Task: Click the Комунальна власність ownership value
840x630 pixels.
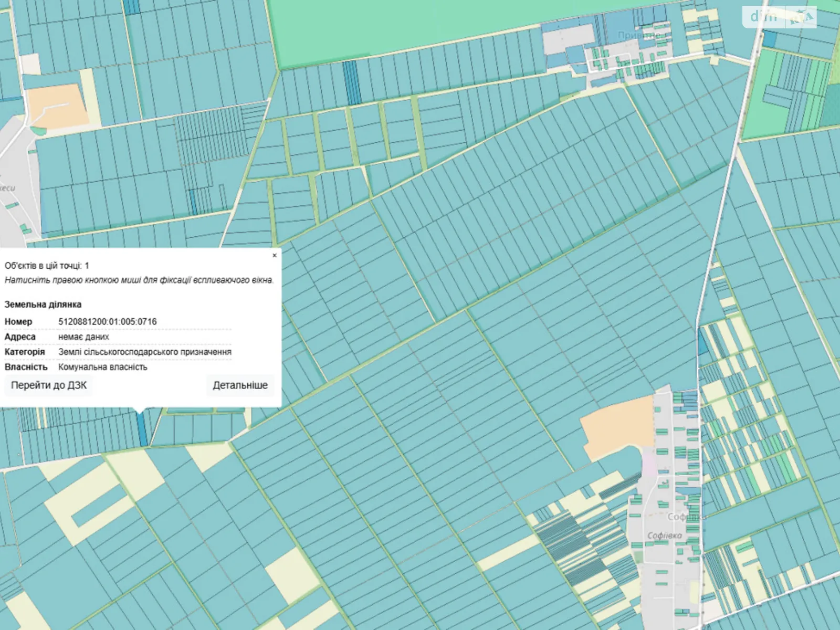Action: pyautogui.click(x=102, y=367)
